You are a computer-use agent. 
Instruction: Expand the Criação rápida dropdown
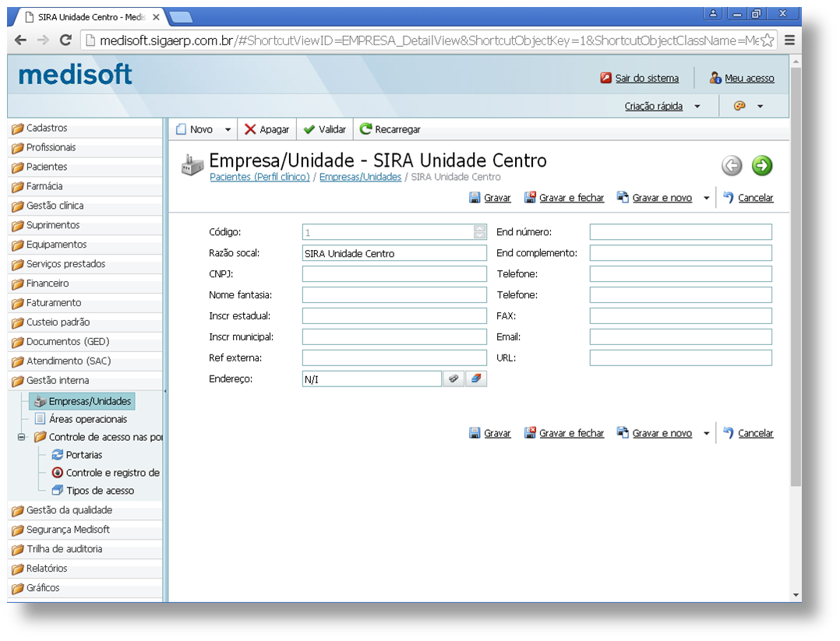point(697,107)
